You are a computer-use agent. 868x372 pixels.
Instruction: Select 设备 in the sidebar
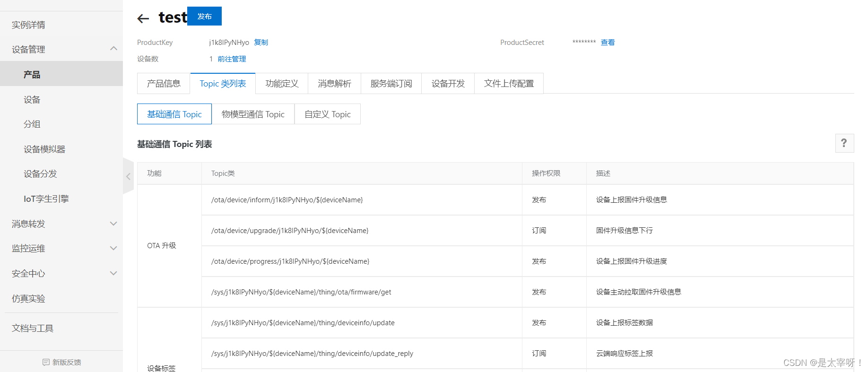point(32,99)
